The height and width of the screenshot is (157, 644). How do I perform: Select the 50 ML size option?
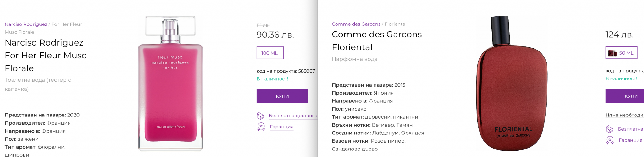(621, 53)
